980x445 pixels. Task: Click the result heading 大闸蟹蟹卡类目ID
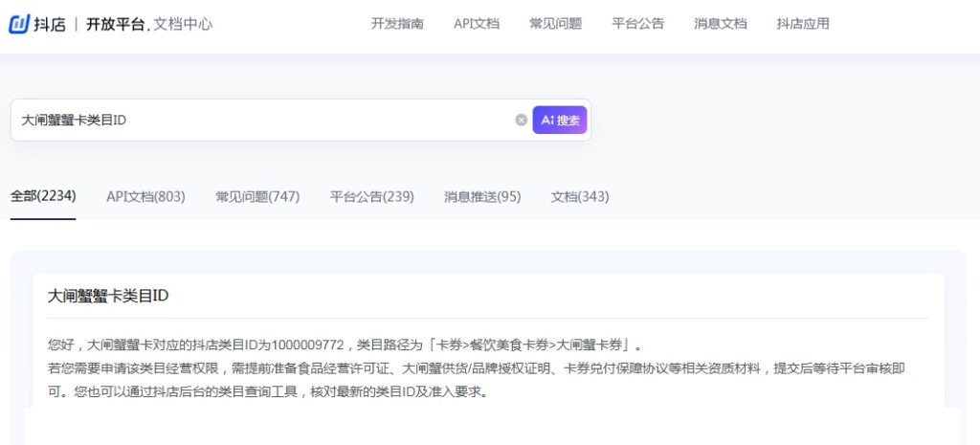(108, 296)
